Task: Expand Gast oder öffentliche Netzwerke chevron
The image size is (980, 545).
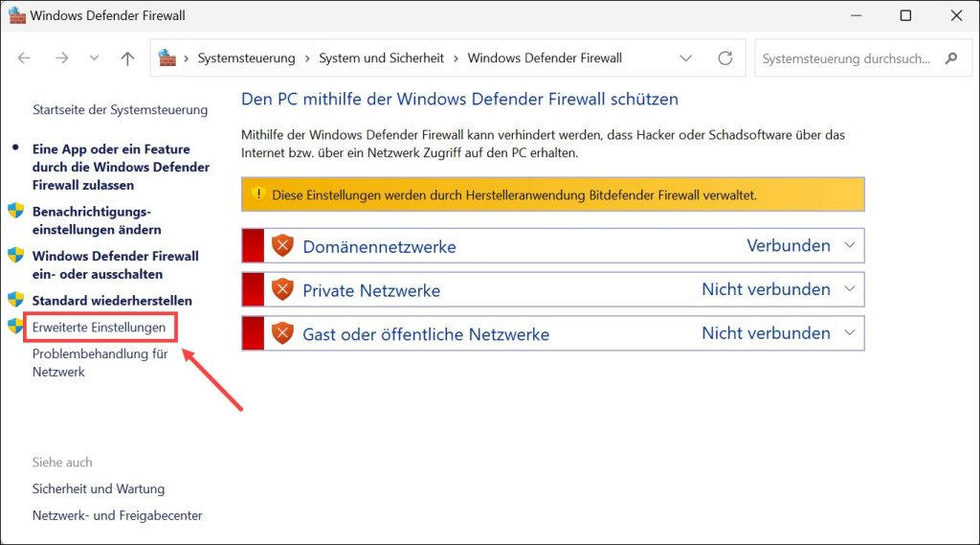Action: [x=850, y=333]
